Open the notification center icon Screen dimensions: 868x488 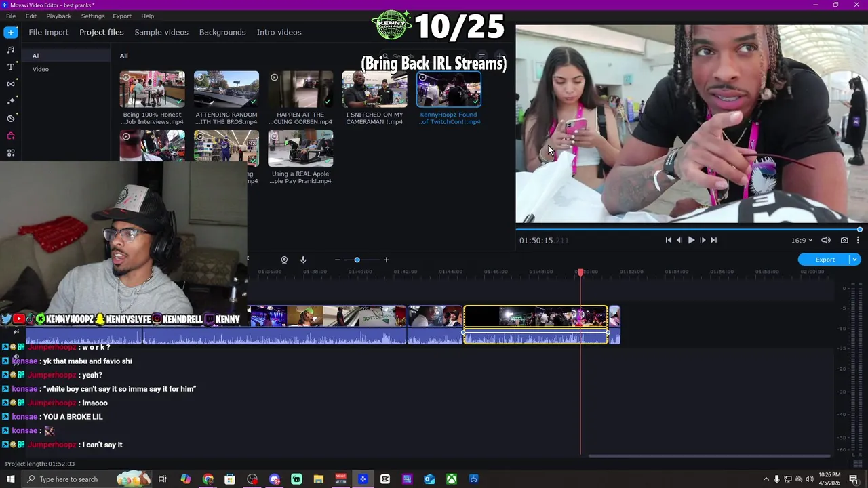pyautogui.click(x=854, y=479)
